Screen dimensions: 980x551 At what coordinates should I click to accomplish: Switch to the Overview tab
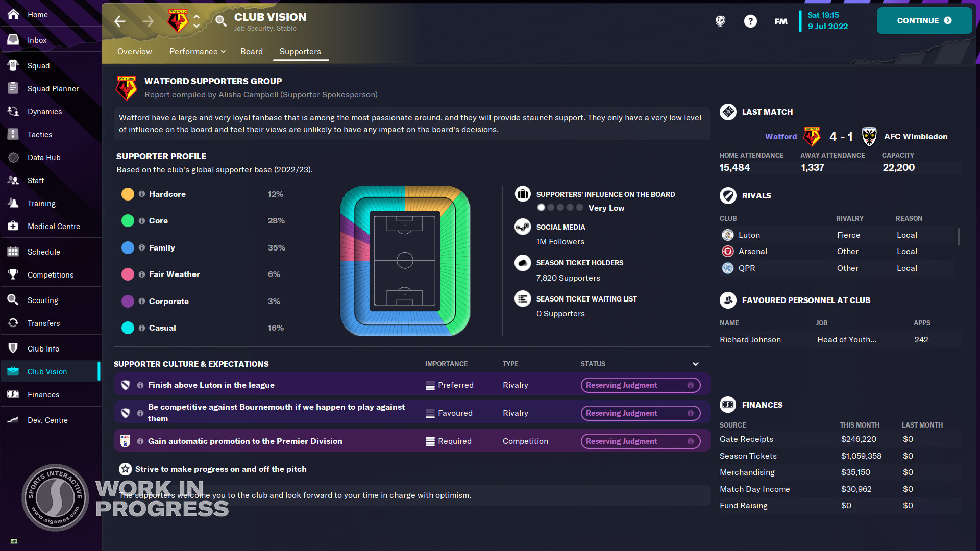[134, 51]
